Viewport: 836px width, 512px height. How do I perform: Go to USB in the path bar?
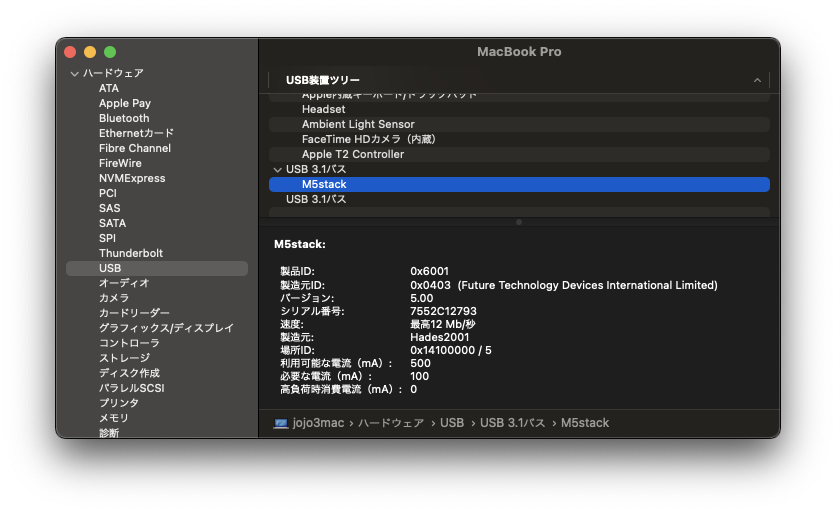coord(452,423)
